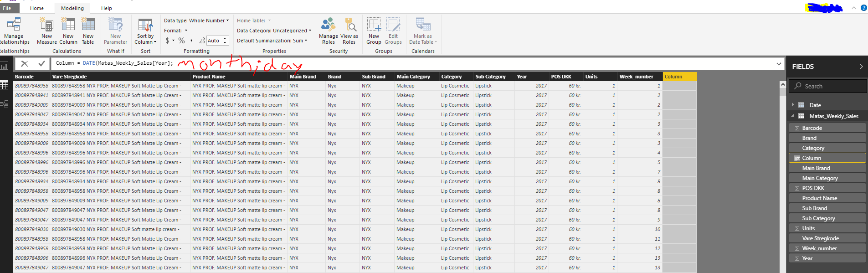Screen dimensions: 868x273
Task: Open the Help tab
Action: [x=107, y=8]
